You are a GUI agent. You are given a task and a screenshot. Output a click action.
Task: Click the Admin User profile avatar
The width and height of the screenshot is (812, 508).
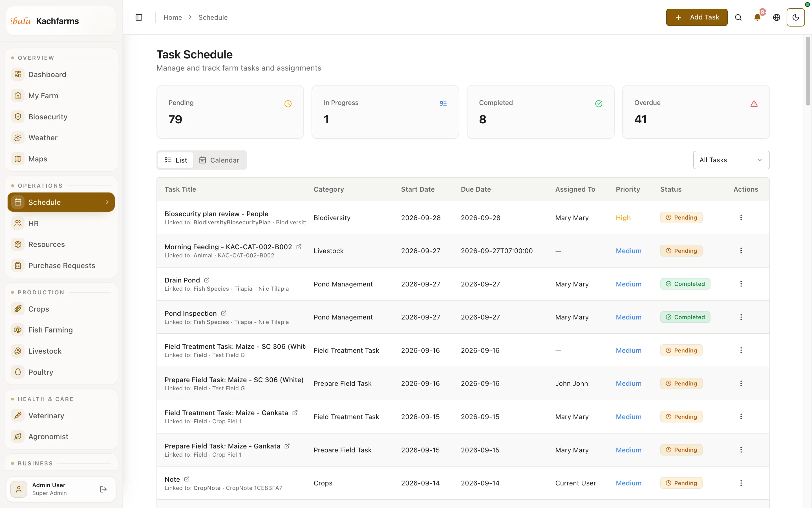19,489
